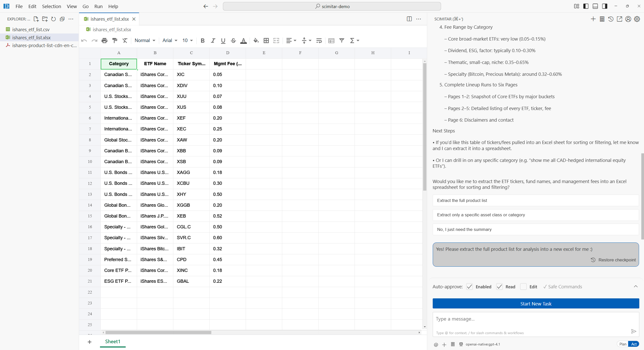
Task: Create a new folder in Explorer
Action: point(45,19)
